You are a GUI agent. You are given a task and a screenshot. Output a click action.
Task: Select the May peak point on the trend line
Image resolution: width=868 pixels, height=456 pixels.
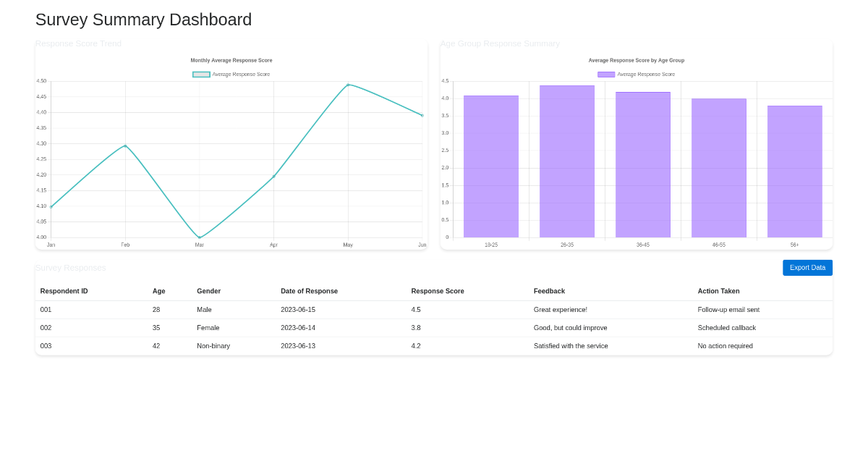tap(348, 85)
